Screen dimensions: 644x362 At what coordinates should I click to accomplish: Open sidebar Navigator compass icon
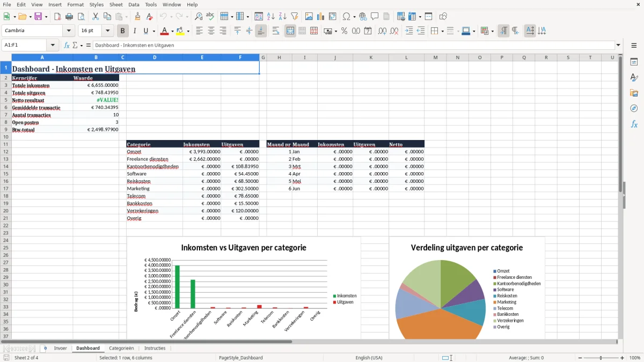[x=634, y=108]
